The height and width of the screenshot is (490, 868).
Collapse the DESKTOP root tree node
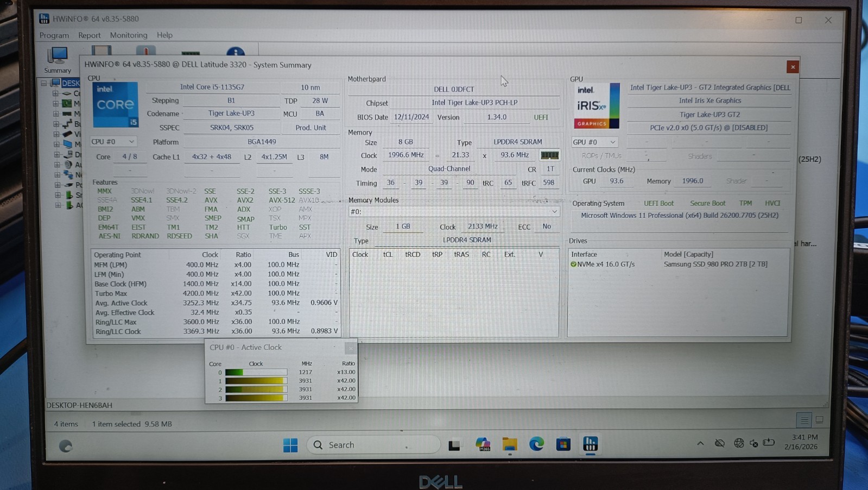tap(45, 83)
